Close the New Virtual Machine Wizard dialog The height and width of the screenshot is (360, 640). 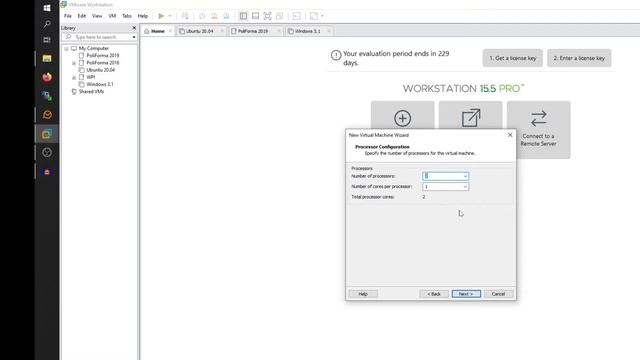[510, 135]
